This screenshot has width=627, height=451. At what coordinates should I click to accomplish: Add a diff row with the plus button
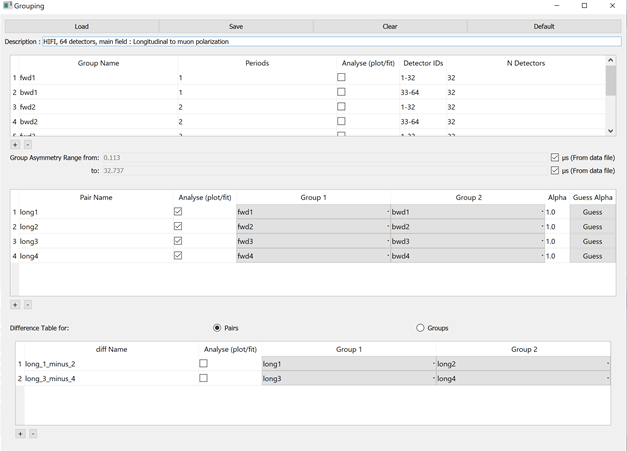(x=20, y=433)
